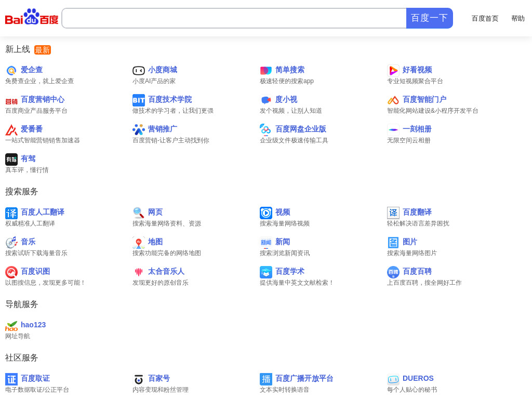The width and height of the screenshot is (532, 399).
Task: Click the 百度识图 icon
Action: coord(11,272)
